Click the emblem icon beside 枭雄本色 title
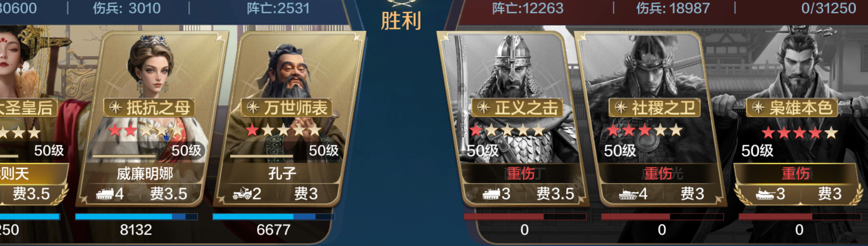The height and width of the screenshot is (246, 868). pos(758,108)
